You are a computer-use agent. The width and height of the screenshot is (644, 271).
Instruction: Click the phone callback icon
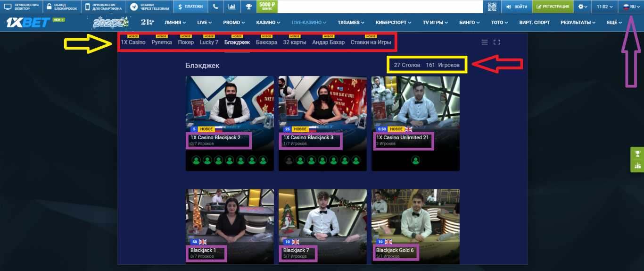pyautogui.click(x=216, y=7)
